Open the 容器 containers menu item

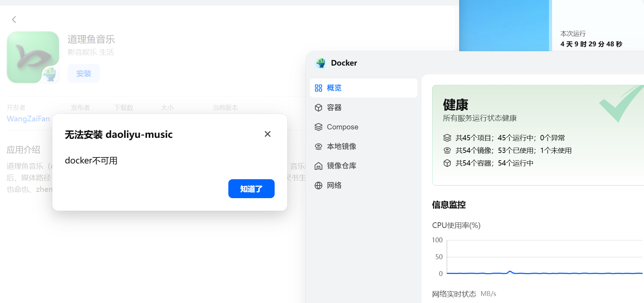pyautogui.click(x=364, y=108)
